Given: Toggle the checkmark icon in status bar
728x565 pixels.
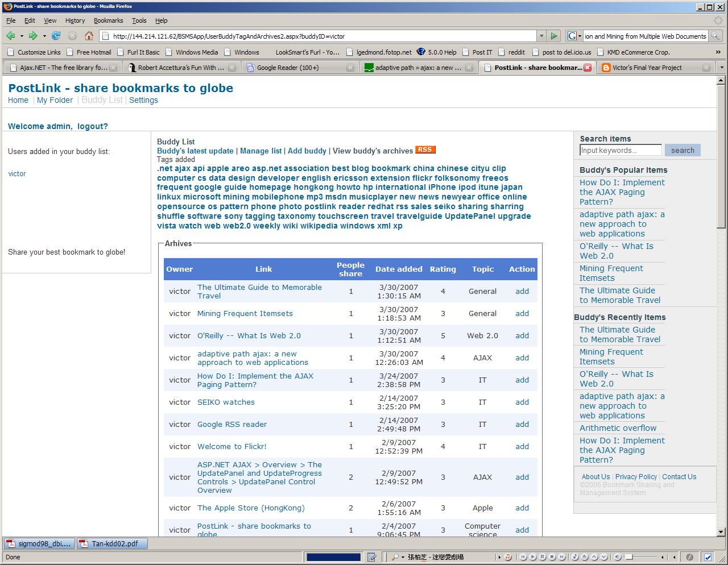Looking at the screenshot, I should click(708, 557).
